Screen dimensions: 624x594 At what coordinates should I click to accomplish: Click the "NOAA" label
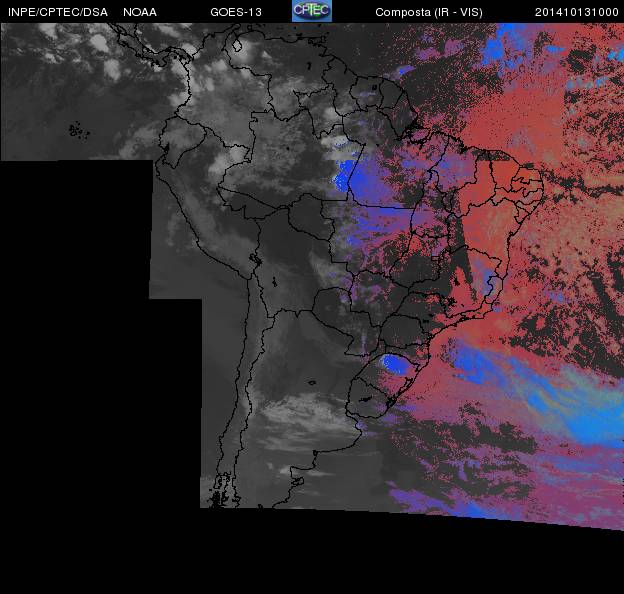[x=140, y=12]
